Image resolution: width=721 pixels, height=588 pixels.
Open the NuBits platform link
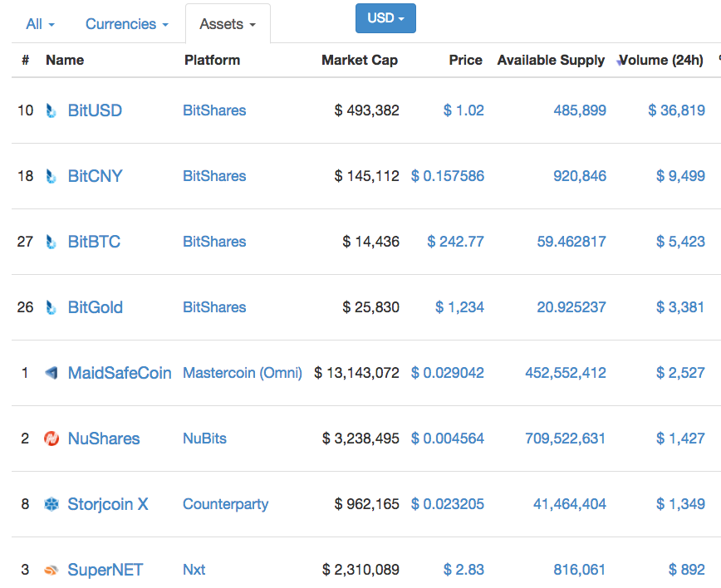click(204, 439)
